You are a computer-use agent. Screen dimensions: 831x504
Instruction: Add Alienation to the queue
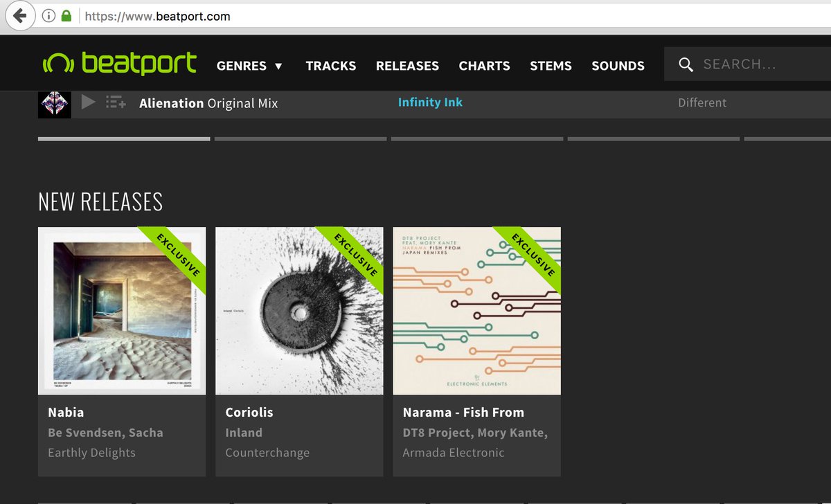coord(116,102)
